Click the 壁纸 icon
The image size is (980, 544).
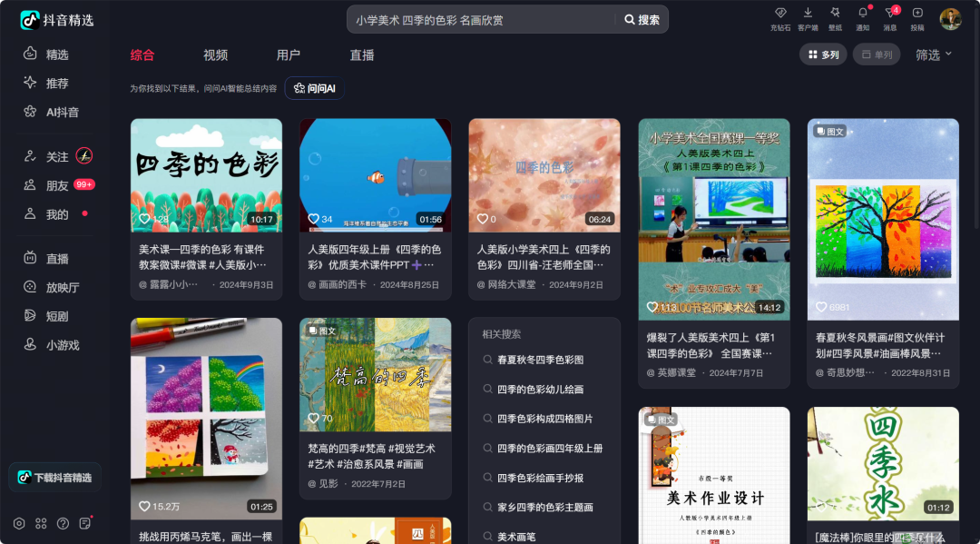pos(835,13)
